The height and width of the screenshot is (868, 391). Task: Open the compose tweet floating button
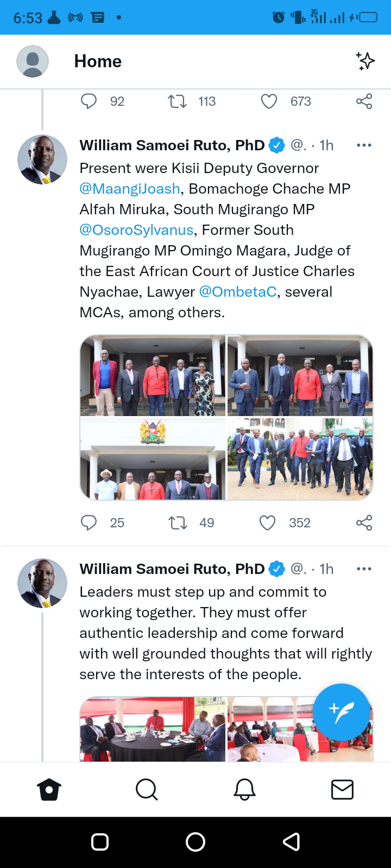342,712
